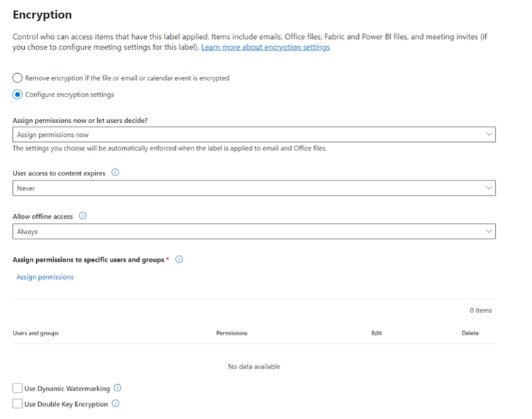Click info icon beside User access expires

point(116,173)
